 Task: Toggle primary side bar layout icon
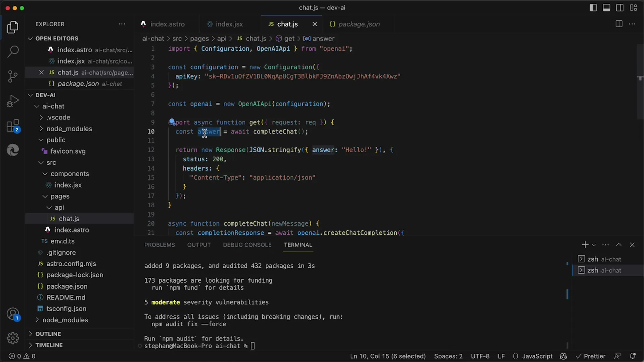[593, 8]
